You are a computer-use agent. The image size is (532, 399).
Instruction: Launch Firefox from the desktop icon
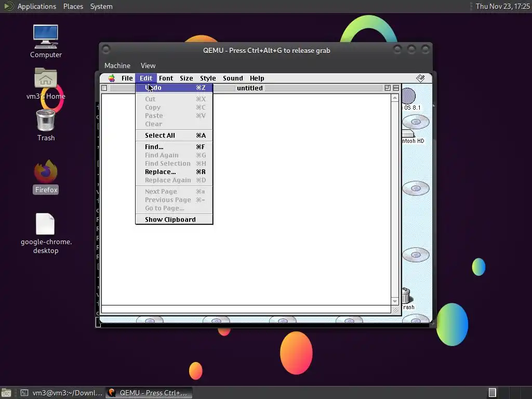tap(46, 171)
